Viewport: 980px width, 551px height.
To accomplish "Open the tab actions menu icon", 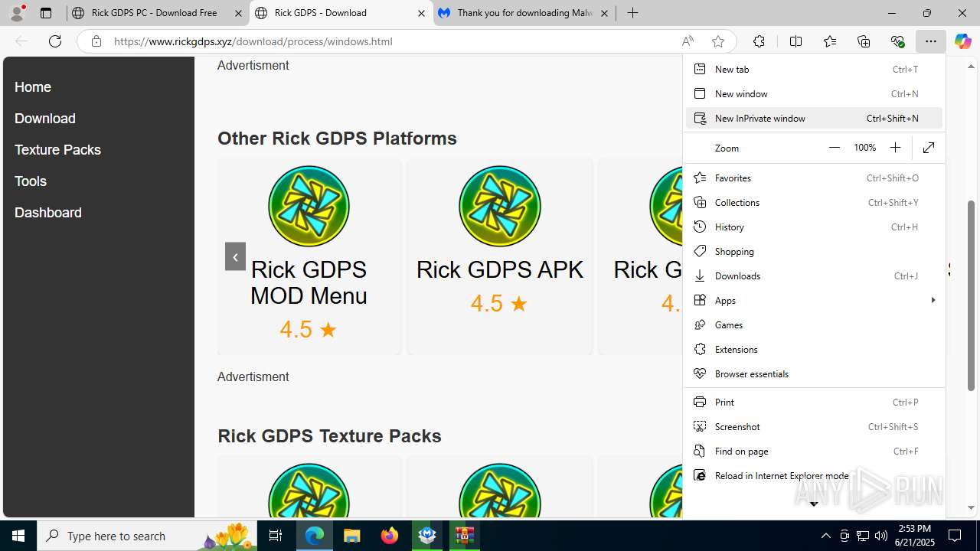I will coord(46,13).
